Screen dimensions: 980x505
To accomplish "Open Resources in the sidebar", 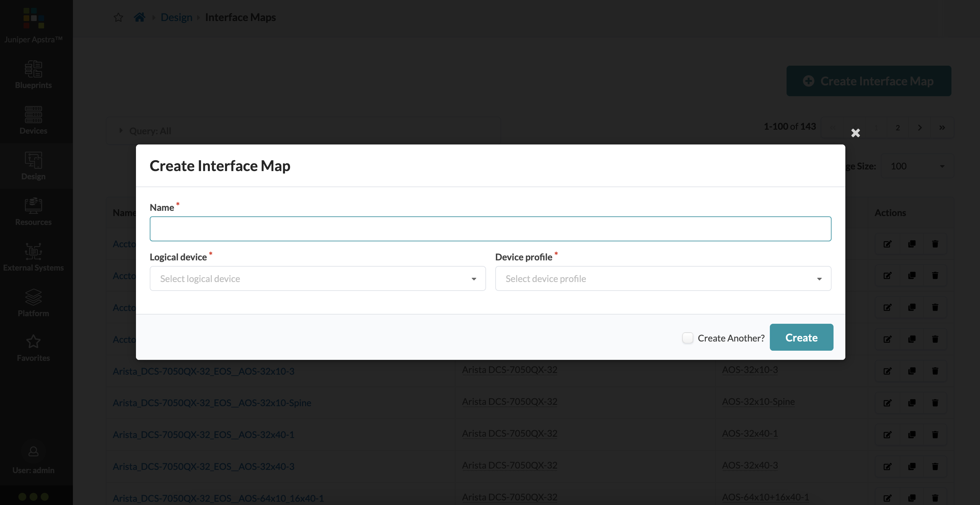I will click(33, 211).
